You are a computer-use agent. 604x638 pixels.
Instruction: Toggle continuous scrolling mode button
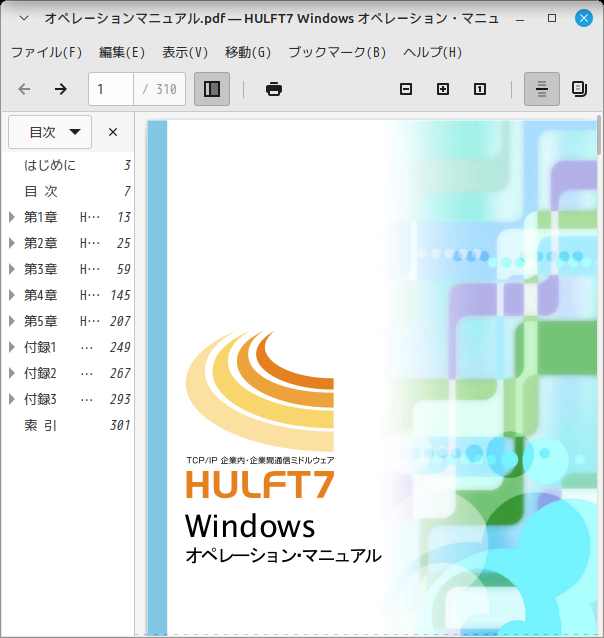tap(542, 89)
